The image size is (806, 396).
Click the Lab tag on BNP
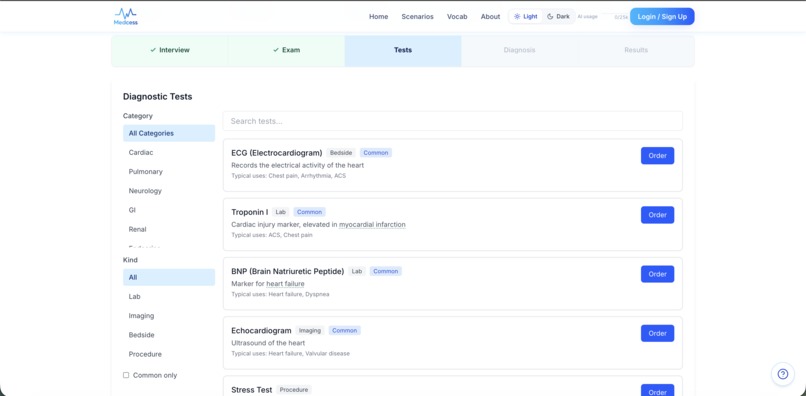[357, 271]
